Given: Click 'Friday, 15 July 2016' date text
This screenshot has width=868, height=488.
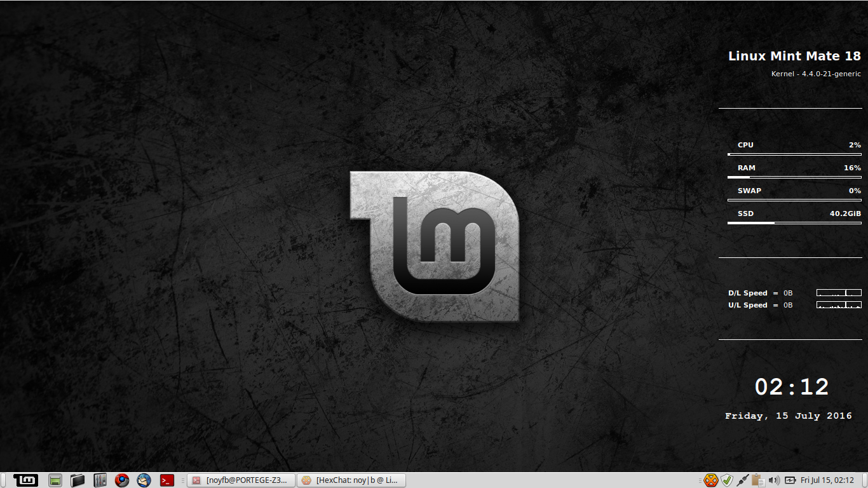Looking at the screenshot, I should [x=789, y=416].
